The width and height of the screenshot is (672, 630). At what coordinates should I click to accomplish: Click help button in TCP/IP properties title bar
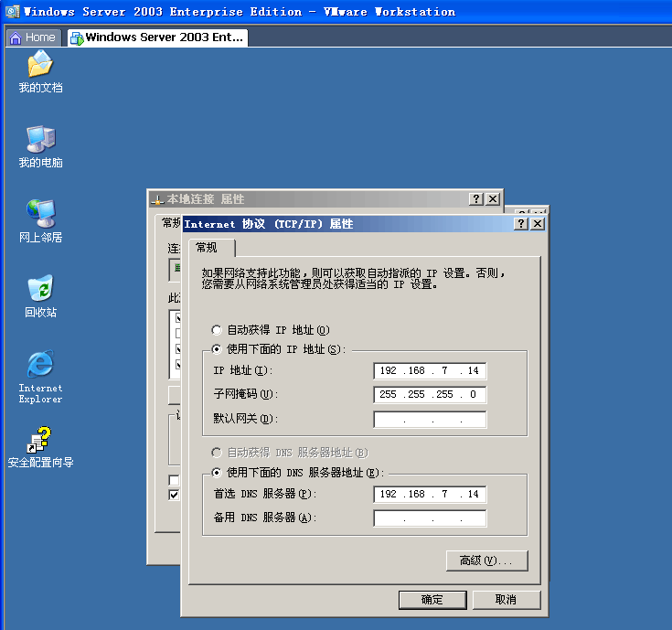pos(521,224)
